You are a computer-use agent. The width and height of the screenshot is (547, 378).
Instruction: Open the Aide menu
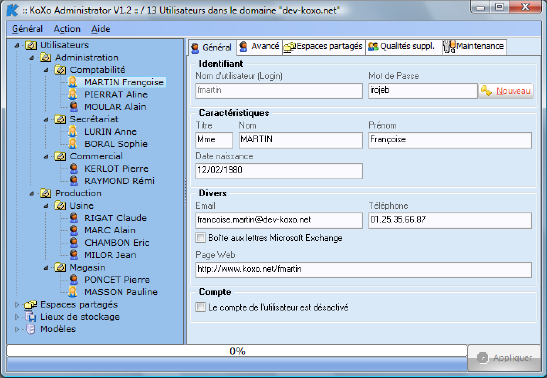[x=101, y=29]
